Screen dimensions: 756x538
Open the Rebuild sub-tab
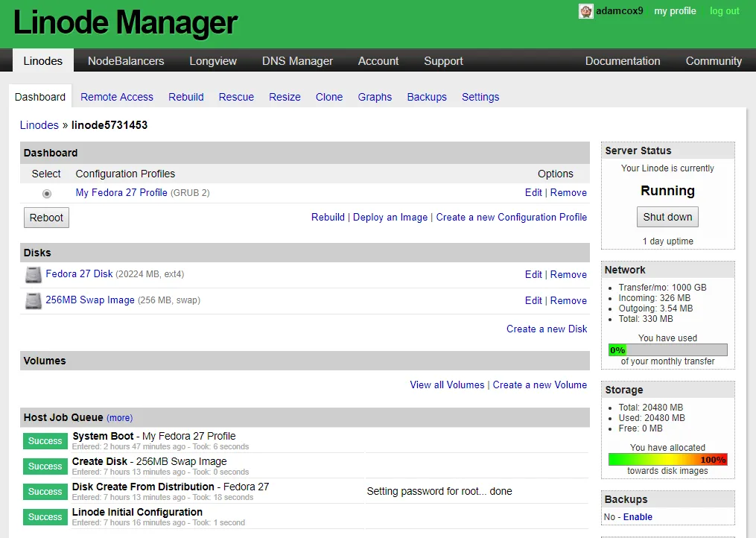pos(186,97)
